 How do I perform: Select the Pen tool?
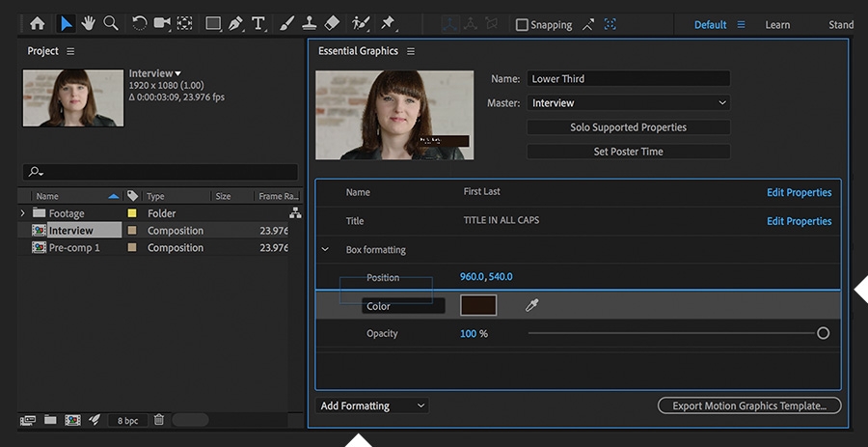(235, 23)
